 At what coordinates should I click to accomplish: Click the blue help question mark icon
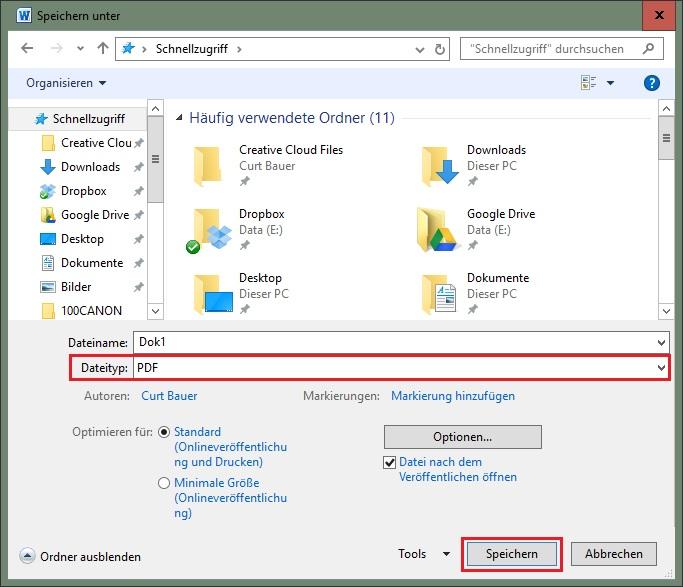pos(652,83)
